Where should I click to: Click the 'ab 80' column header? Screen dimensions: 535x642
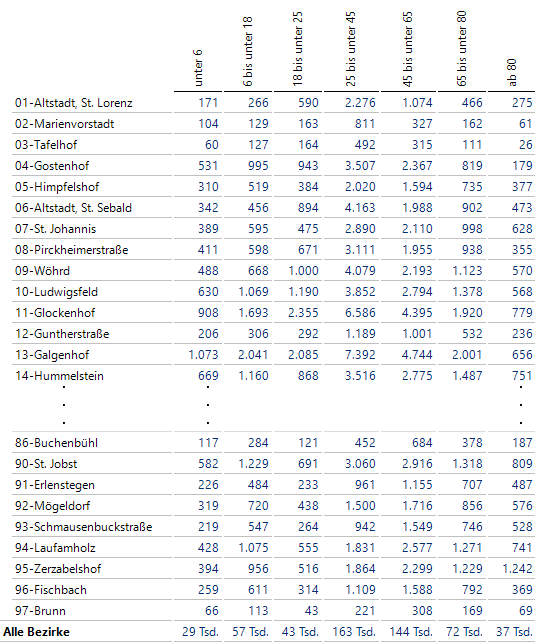[512, 72]
